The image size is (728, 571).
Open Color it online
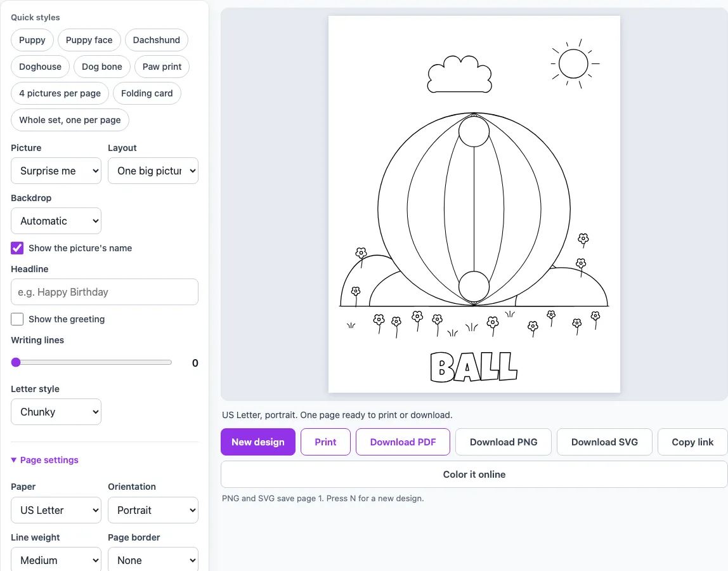474,475
